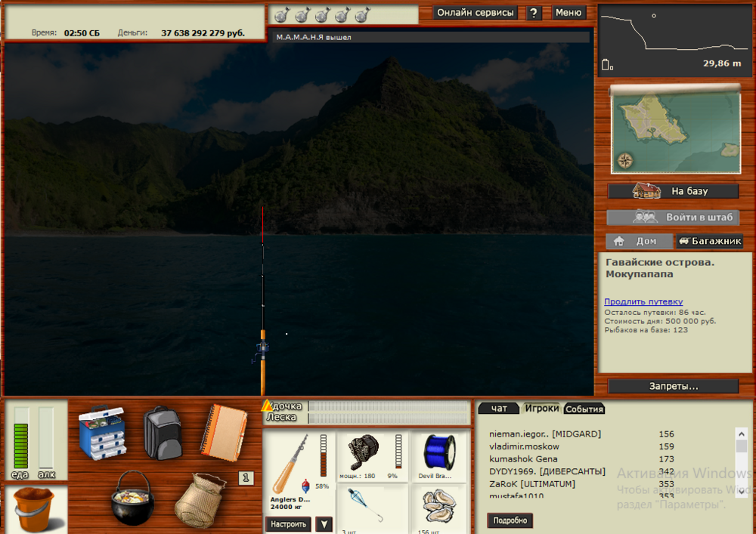Image resolution: width=756 pixels, height=534 pixels.
Task: Select the reel equipment slot
Action: pos(371,457)
